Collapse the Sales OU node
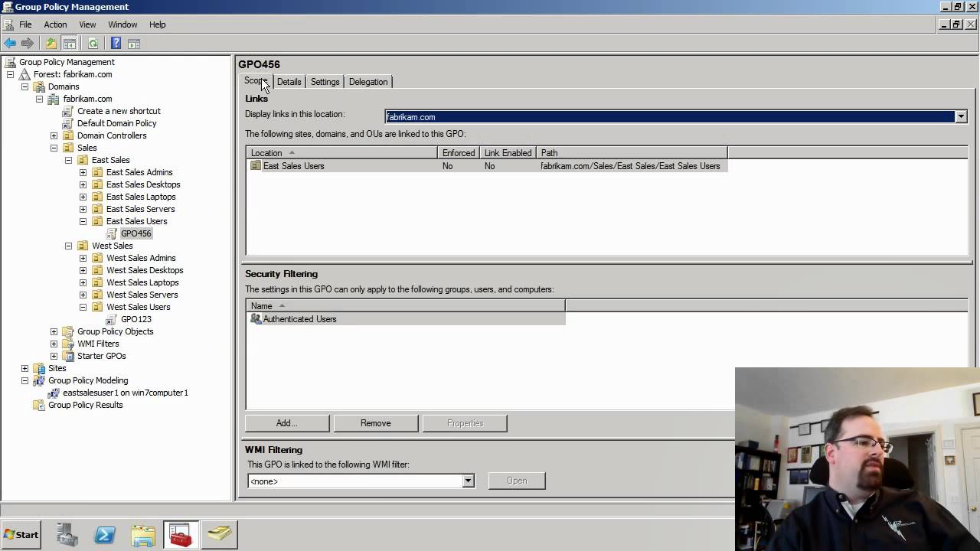 tap(54, 148)
